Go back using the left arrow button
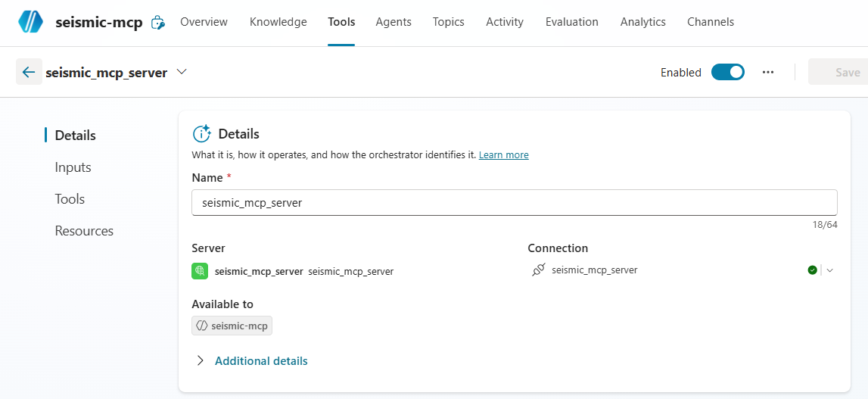 coord(29,72)
